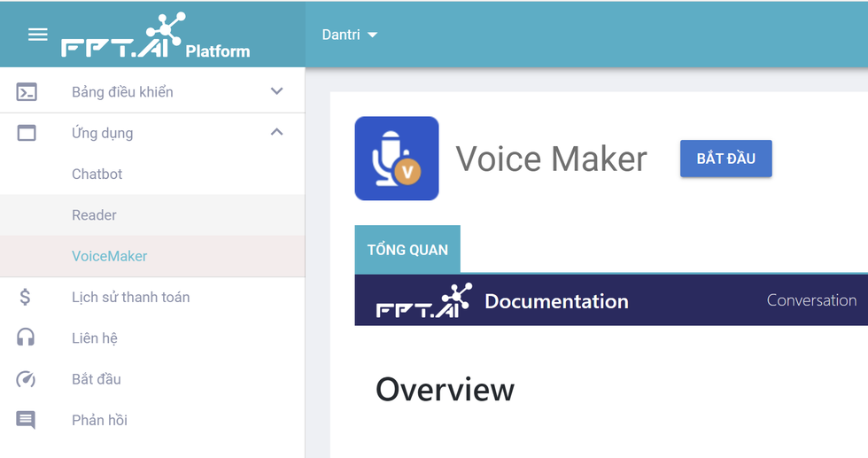This screenshot has height=458, width=868.
Task: Click the window icon beside Ứng dụng
Action: point(27,133)
